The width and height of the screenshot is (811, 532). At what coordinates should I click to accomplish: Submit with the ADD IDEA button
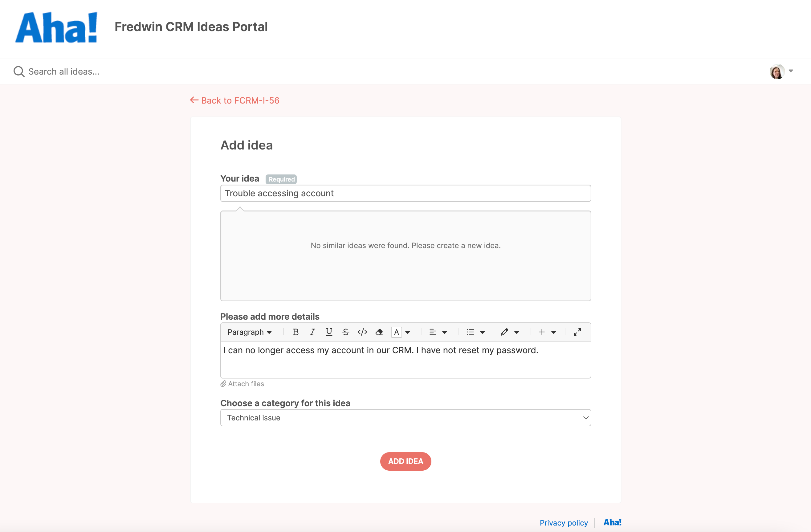405,461
